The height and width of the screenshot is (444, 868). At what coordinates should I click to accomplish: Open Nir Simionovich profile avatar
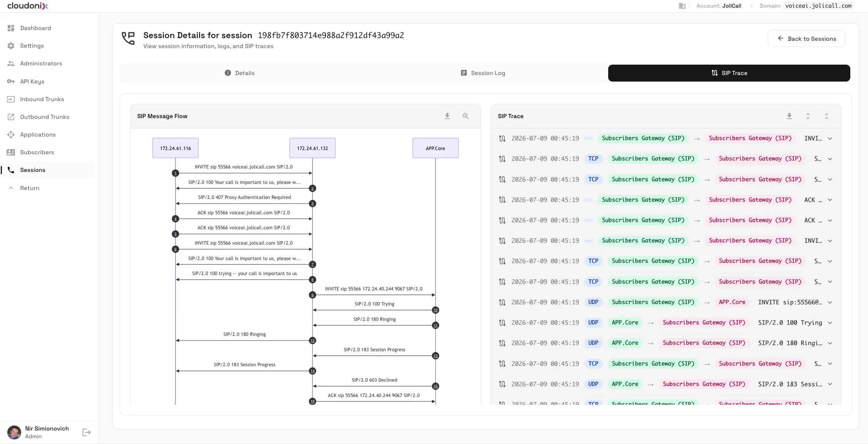[x=14, y=432]
